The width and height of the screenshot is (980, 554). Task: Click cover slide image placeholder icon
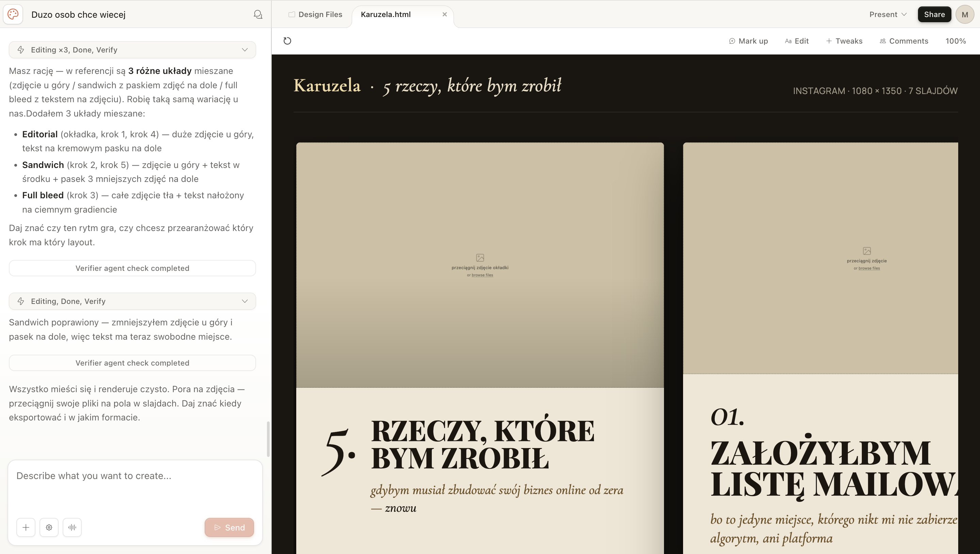coord(480,258)
